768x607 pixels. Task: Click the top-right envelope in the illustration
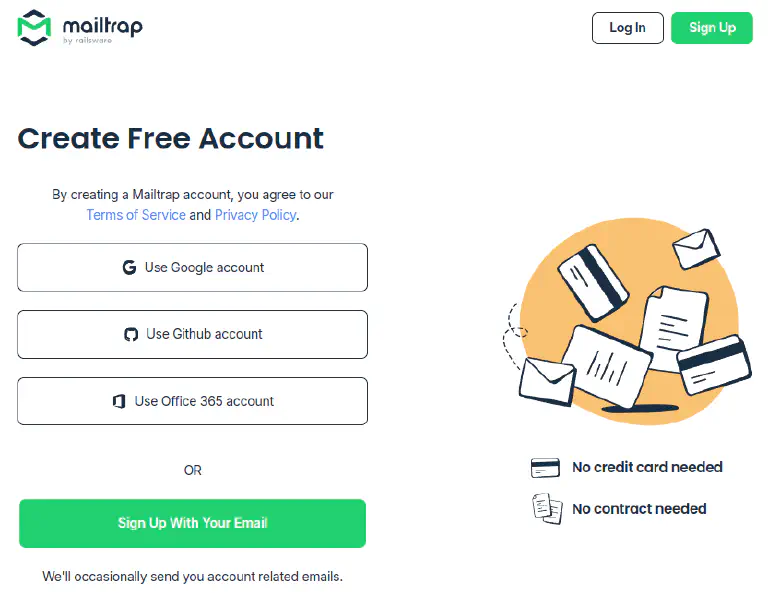coord(695,249)
